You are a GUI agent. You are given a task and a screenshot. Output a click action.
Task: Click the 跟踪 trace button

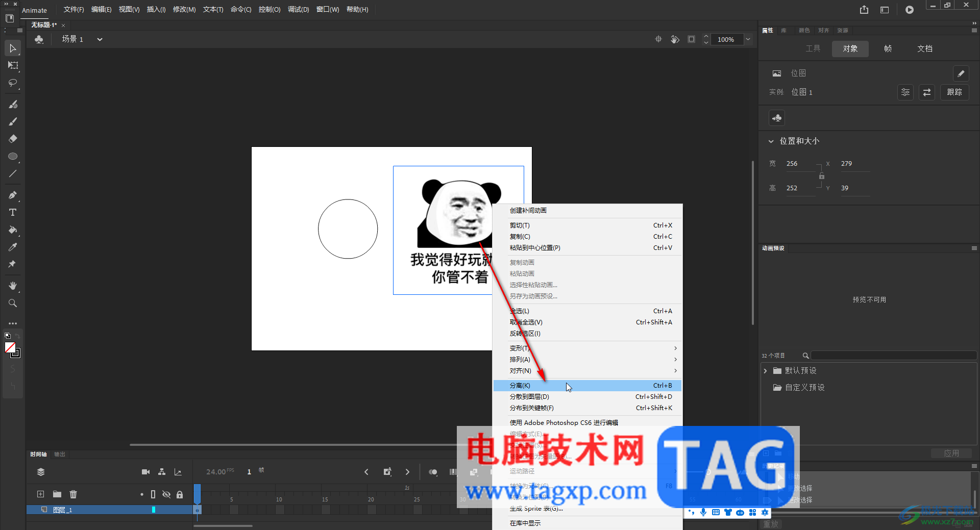(954, 92)
